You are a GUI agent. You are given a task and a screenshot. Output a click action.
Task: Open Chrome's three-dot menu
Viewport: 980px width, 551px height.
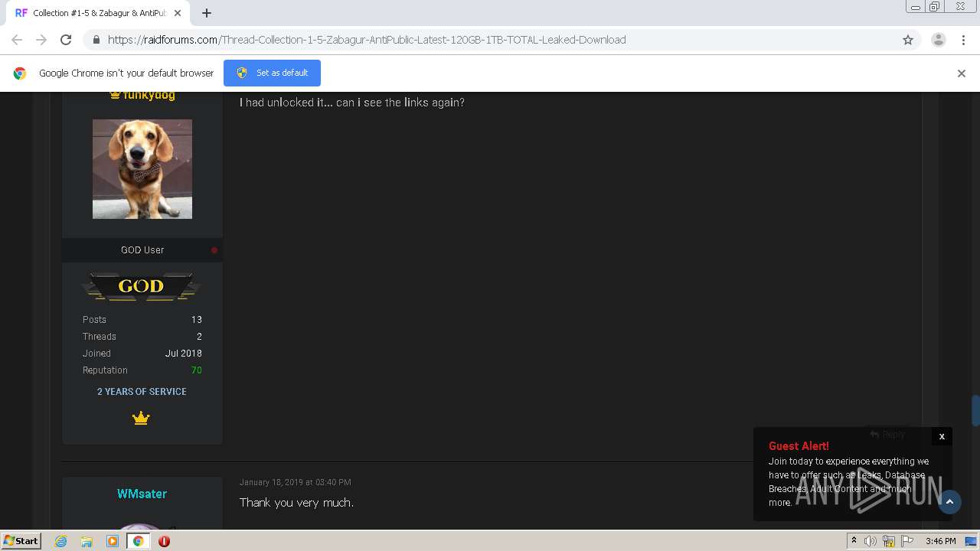tap(963, 40)
